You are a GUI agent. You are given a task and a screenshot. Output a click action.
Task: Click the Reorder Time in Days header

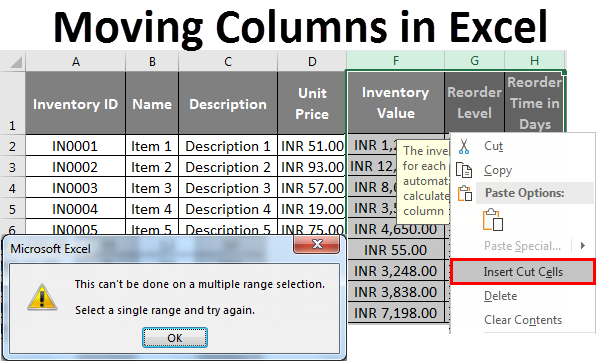pyautogui.click(x=534, y=102)
